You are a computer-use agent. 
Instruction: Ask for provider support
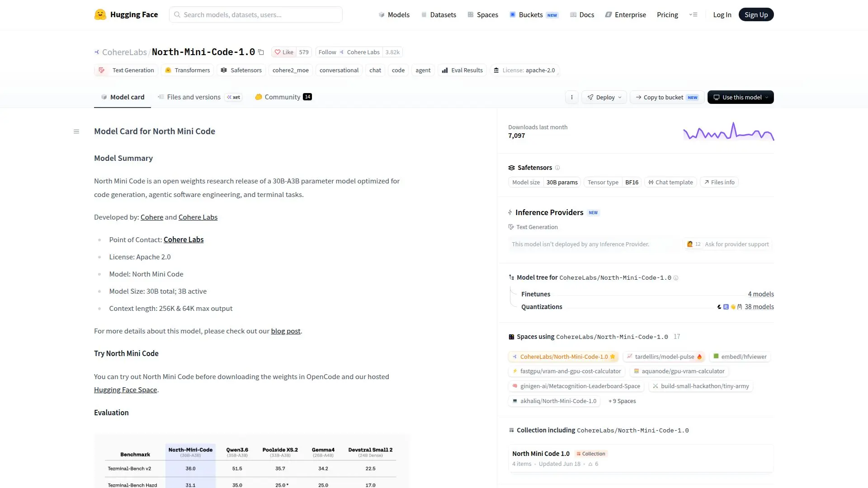pos(727,244)
